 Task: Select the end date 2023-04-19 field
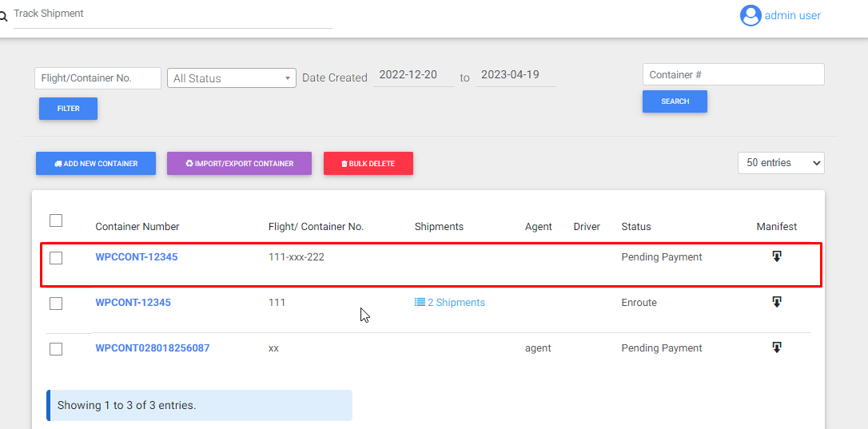516,75
